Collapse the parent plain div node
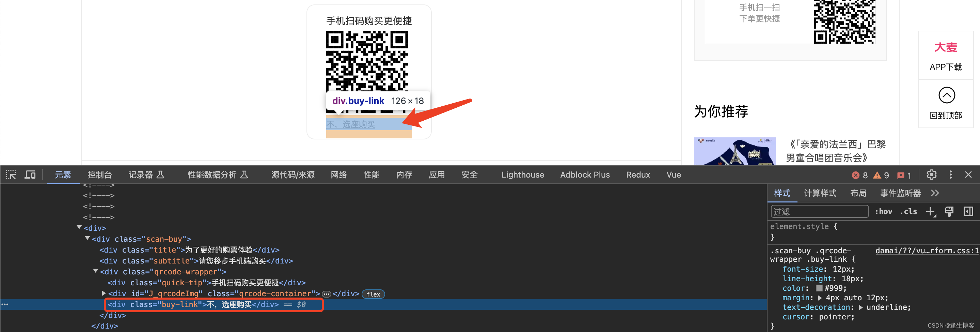The width and height of the screenshot is (980, 332). coord(79,227)
